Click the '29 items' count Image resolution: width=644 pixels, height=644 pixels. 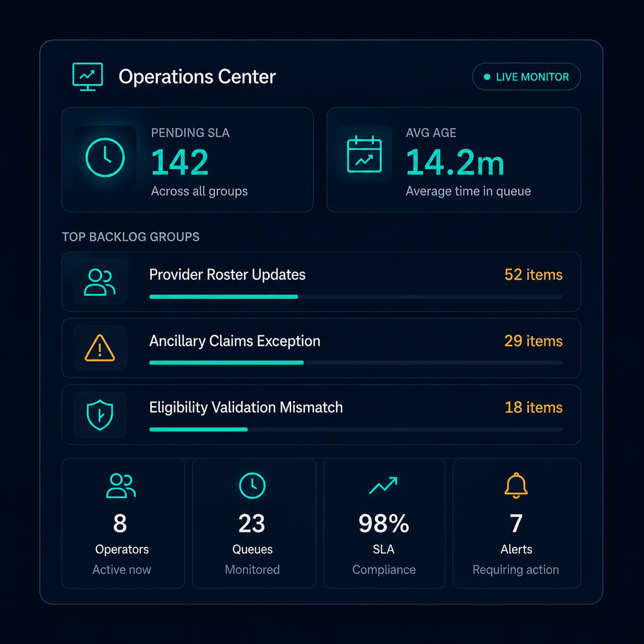tap(534, 342)
